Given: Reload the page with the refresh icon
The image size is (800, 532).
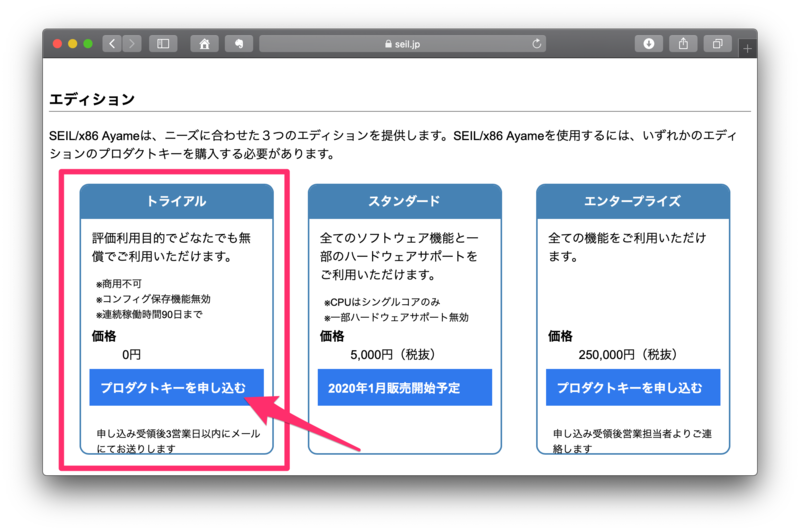Looking at the screenshot, I should pyautogui.click(x=537, y=44).
